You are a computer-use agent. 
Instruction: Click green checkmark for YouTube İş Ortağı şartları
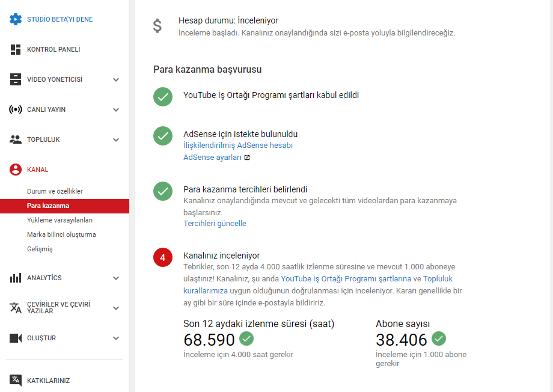[x=163, y=97]
